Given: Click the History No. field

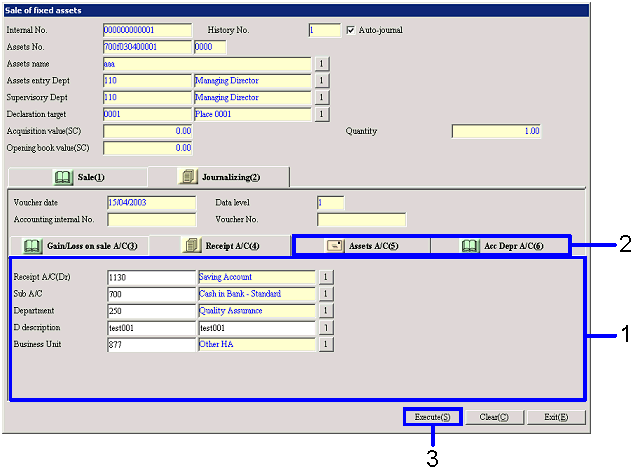Looking at the screenshot, I should coord(325,30).
